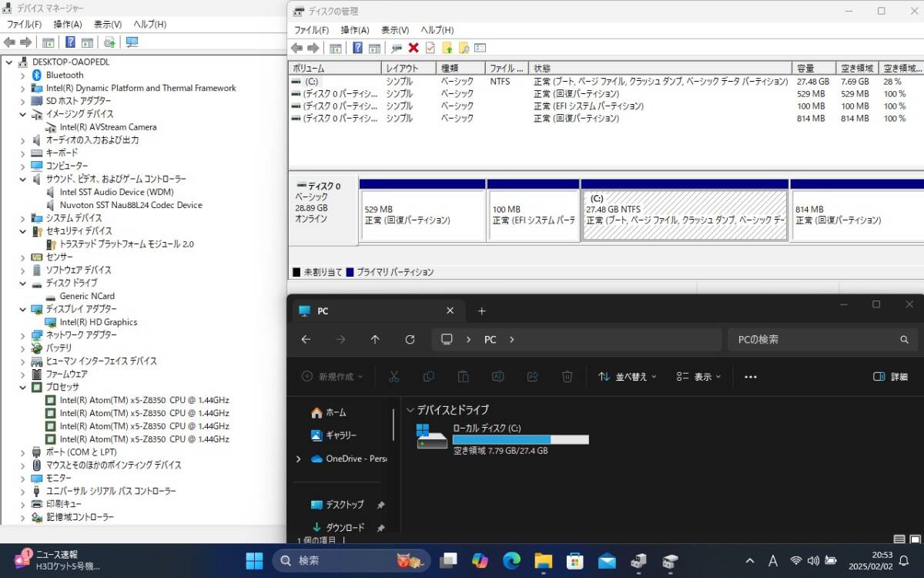Launch Microsoft Edge from the taskbar
Viewport: 924px width, 578px height.
pyautogui.click(x=512, y=560)
